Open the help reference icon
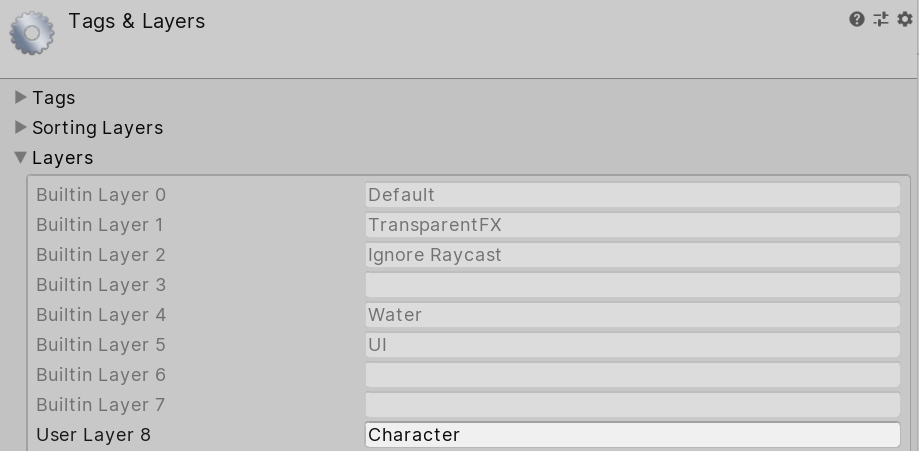The width and height of the screenshot is (919, 451). point(857,19)
